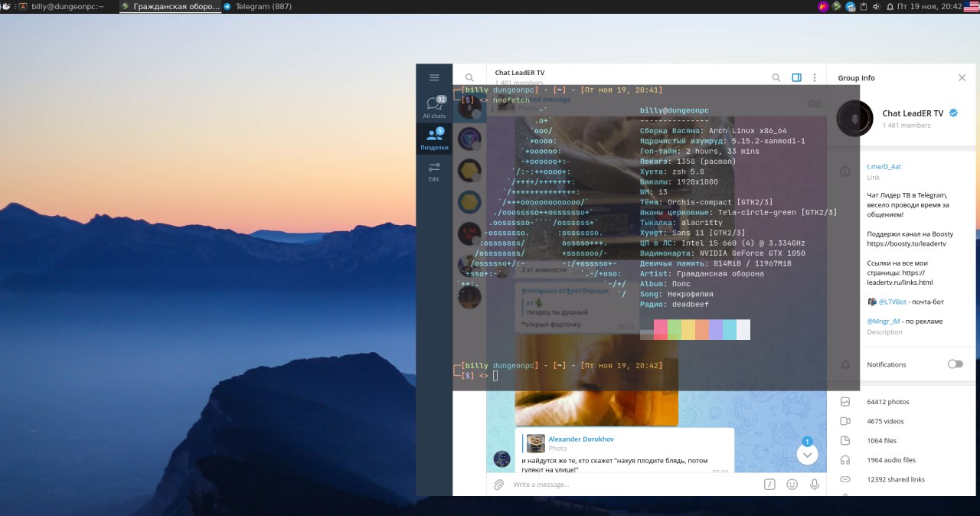The image size is (980, 516).
Task: Toggle the group Notifications switch
Action: tap(955, 364)
